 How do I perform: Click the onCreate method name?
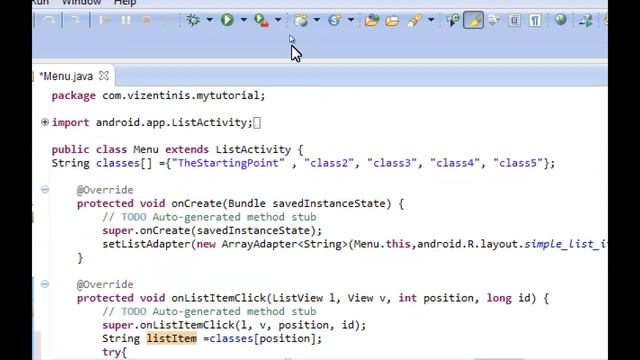196,203
